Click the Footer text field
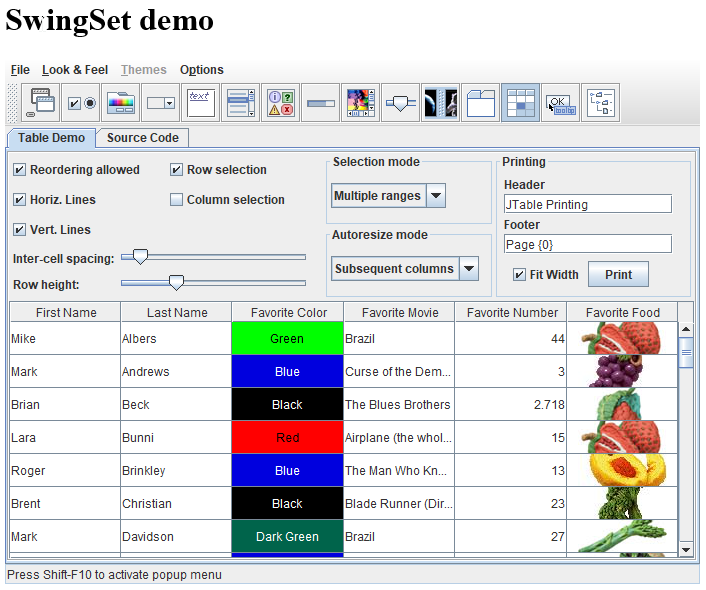706x590 pixels. (x=588, y=244)
